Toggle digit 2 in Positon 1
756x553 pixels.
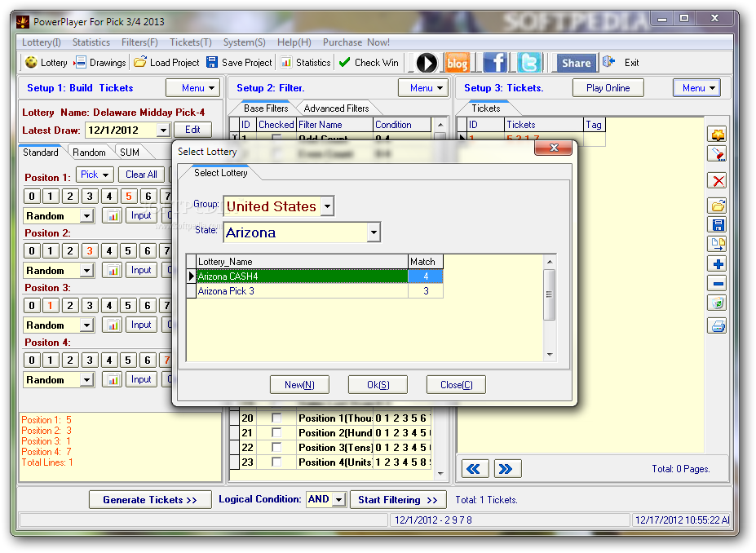pyautogui.click(x=70, y=197)
